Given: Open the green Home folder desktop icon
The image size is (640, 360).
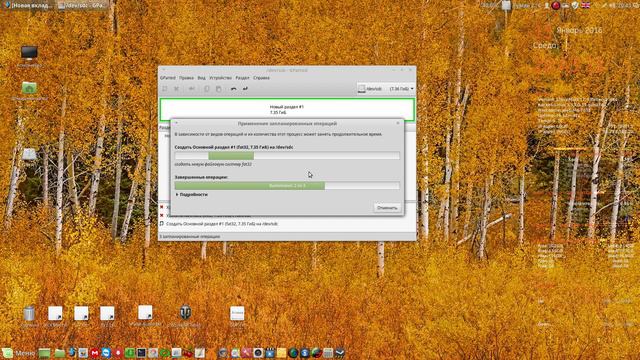Looking at the screenshot, I should point(29,88).
